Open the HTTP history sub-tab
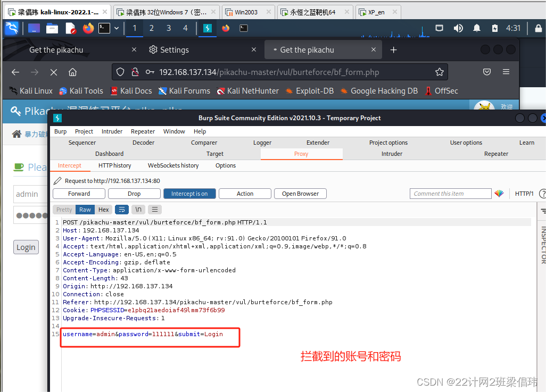Image resolution: width=546 pixels, height=392 pixels. [x=114, y=165]
